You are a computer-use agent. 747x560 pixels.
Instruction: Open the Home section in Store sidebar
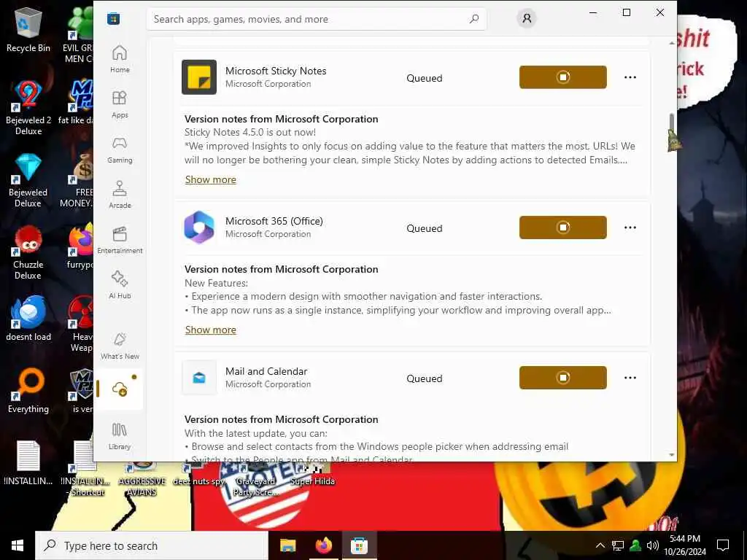(x=120, y=59)
